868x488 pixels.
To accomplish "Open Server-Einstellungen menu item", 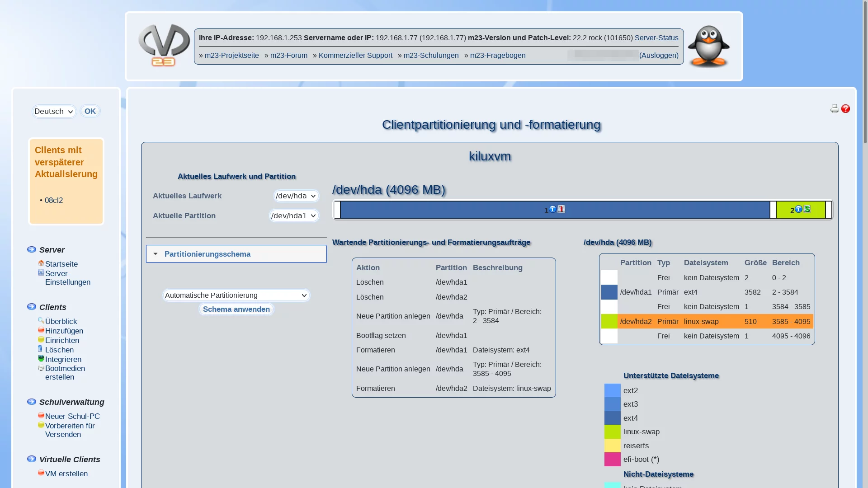I will 68,278.
